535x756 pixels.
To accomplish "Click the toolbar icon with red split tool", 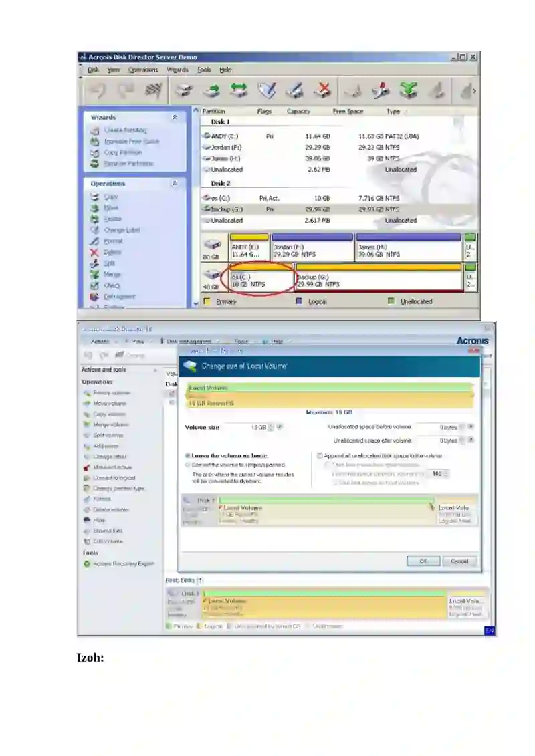I will point(381,91).
